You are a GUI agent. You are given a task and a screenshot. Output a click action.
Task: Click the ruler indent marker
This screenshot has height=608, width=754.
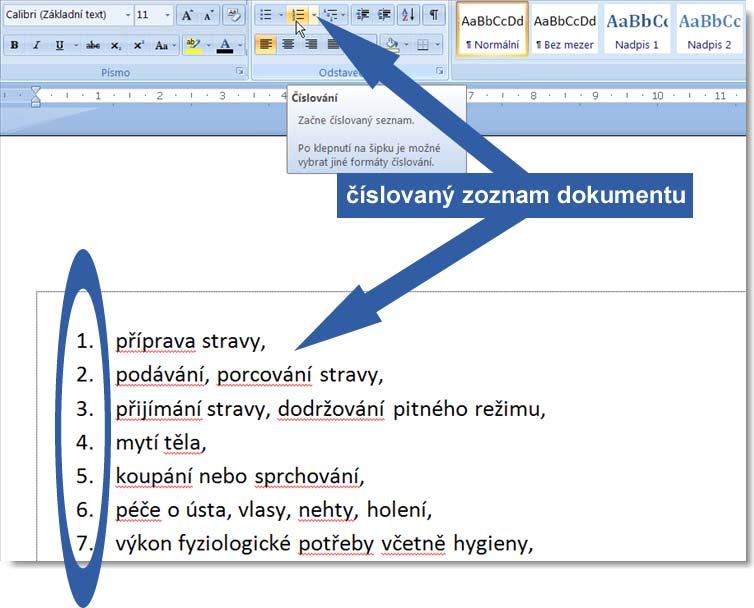(x=36, y=96)
